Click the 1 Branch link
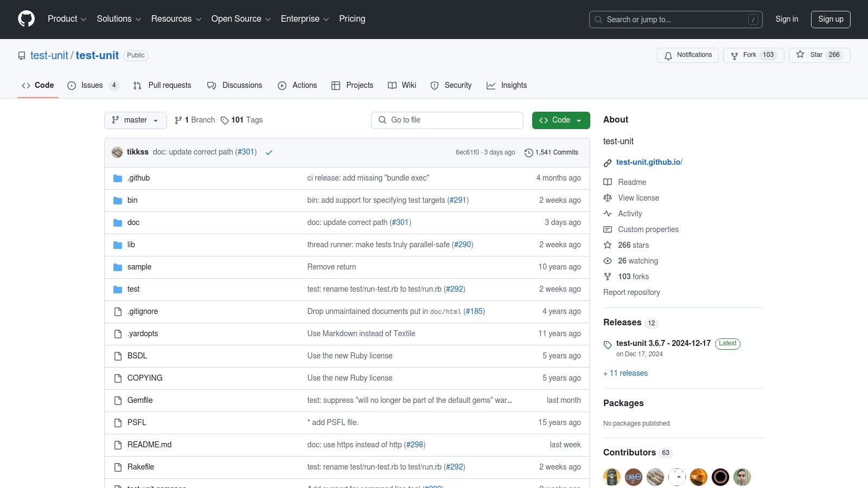Image resolution: width=868 pixels, height=488 pixels. click(x=195, y=120)
